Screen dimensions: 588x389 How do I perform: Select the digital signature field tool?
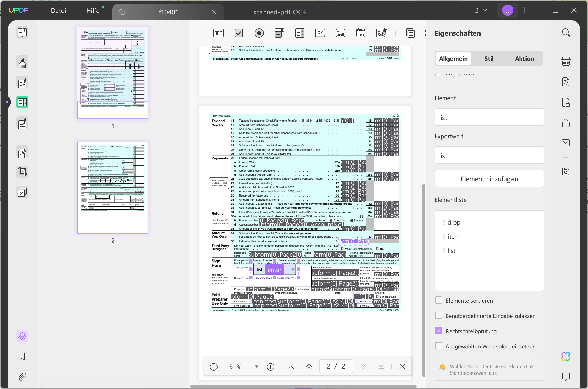[381, 33]
